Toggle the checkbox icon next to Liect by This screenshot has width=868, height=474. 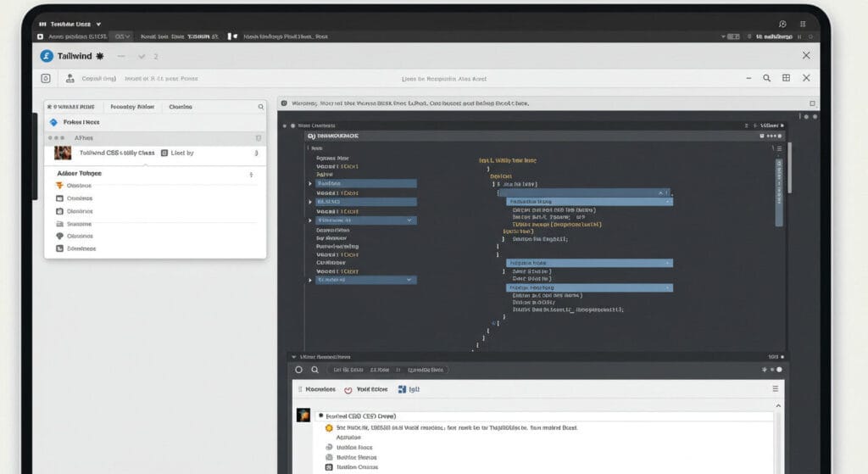tap(164, 153)
